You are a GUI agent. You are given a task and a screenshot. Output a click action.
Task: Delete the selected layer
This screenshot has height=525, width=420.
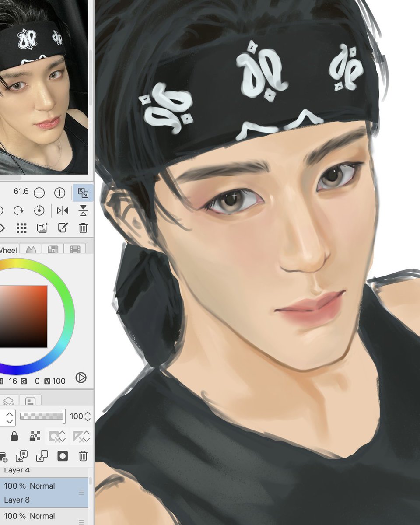(x=83, y=456)
